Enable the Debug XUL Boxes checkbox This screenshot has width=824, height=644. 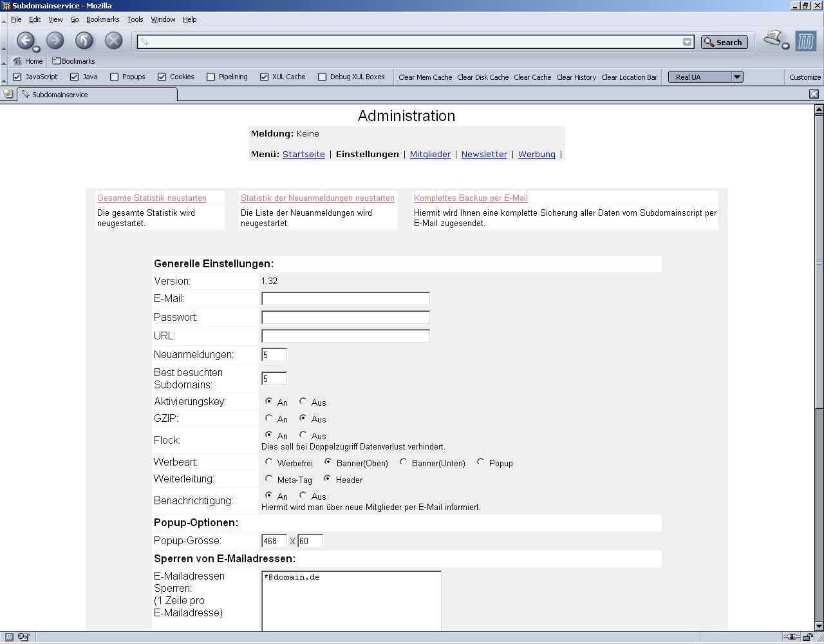point(323,77)
